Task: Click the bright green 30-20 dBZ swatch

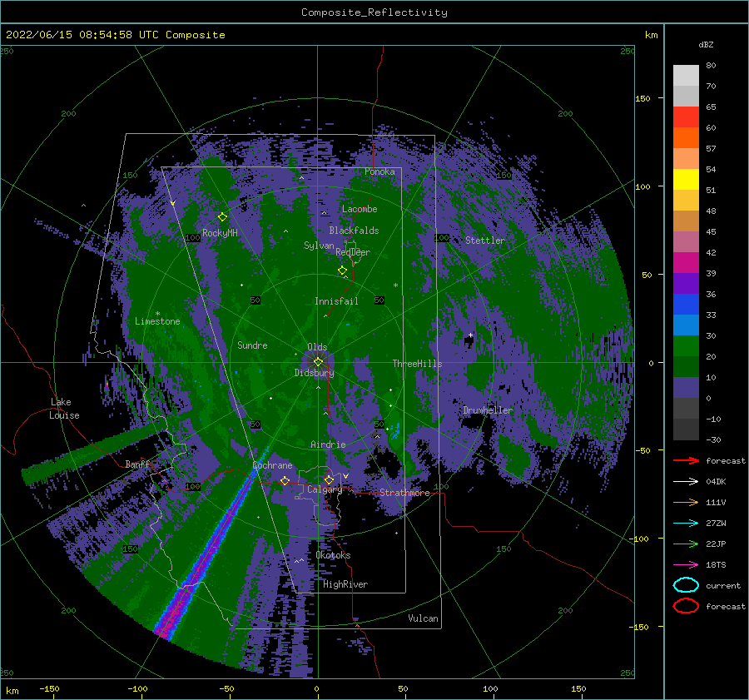Action: (686, 346)
